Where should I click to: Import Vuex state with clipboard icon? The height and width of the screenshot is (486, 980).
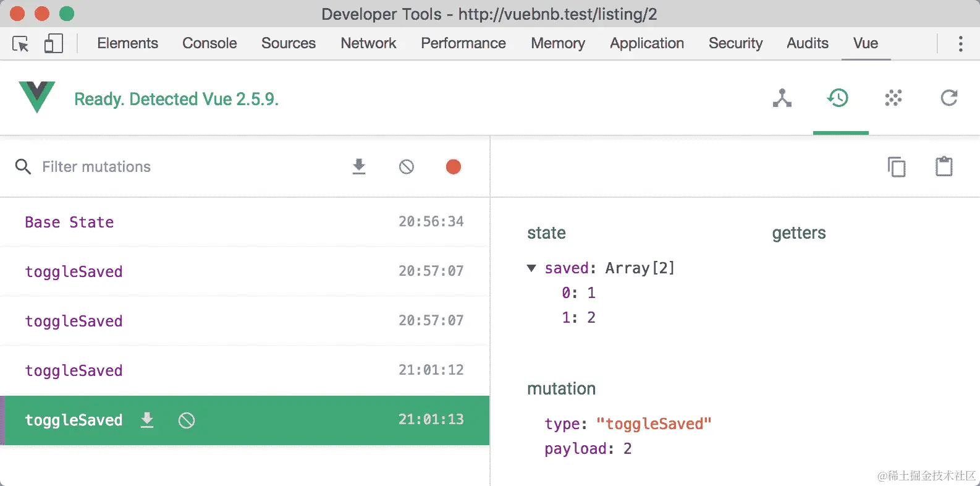pos(944,167)
